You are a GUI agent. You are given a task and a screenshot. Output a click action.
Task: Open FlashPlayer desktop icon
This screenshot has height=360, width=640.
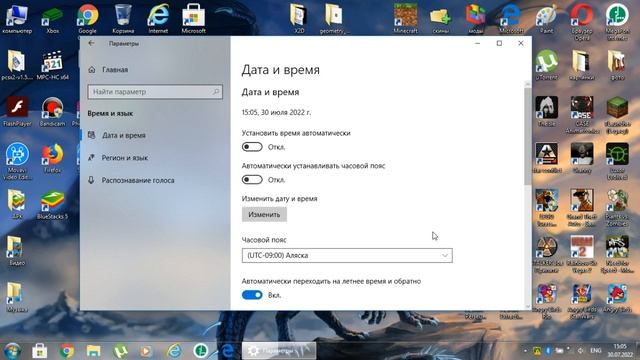tap(17, 111)
